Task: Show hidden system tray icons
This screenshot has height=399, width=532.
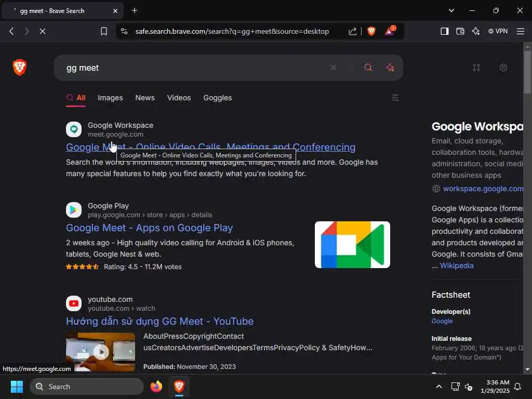Action: coord(438,387)
